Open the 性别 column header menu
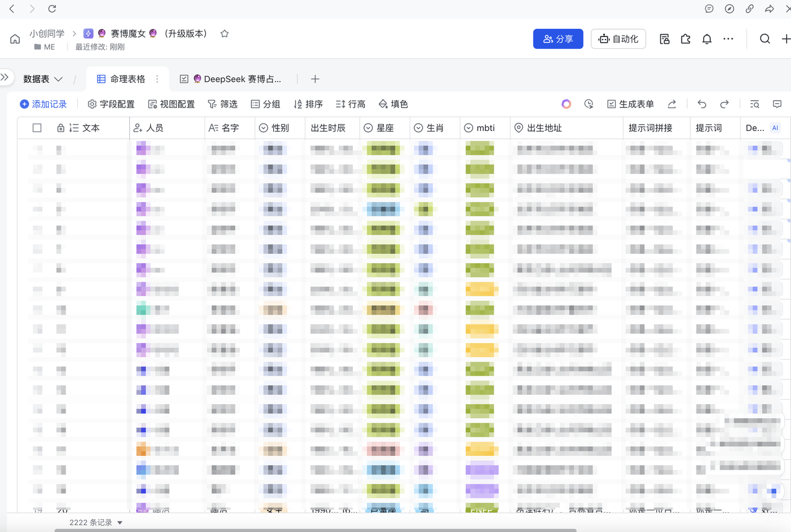 coord(280,128)
